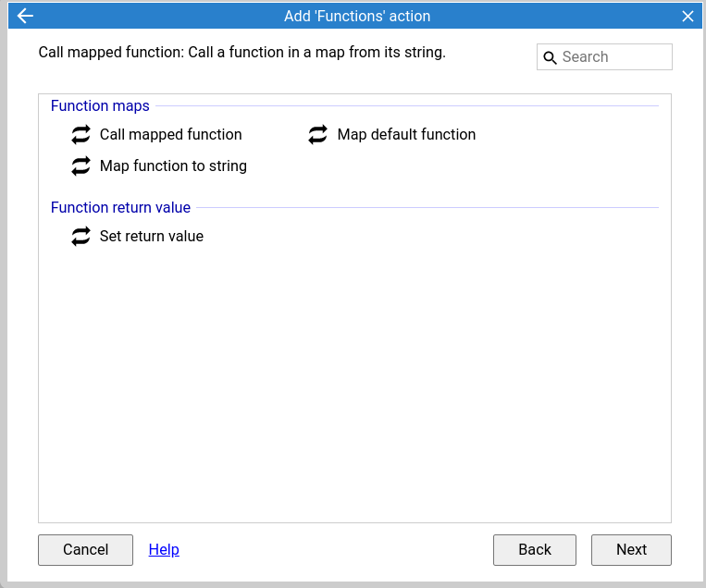This screenshot has width=706, height=588.
Task: Go to previous step with Back
Action: pos(535,550)
